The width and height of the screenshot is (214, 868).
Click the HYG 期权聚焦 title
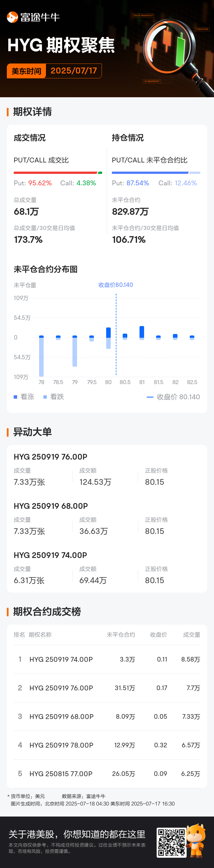tap(61, 45)
